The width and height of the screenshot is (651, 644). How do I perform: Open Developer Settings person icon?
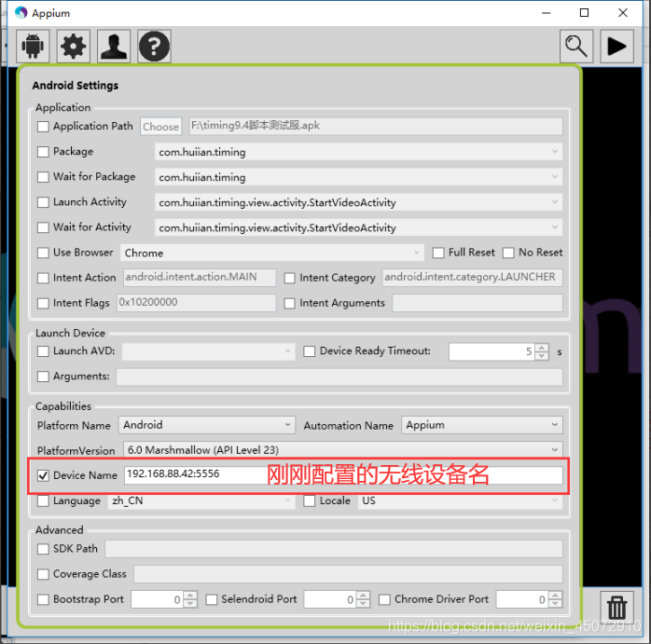[x=114, y=46]
